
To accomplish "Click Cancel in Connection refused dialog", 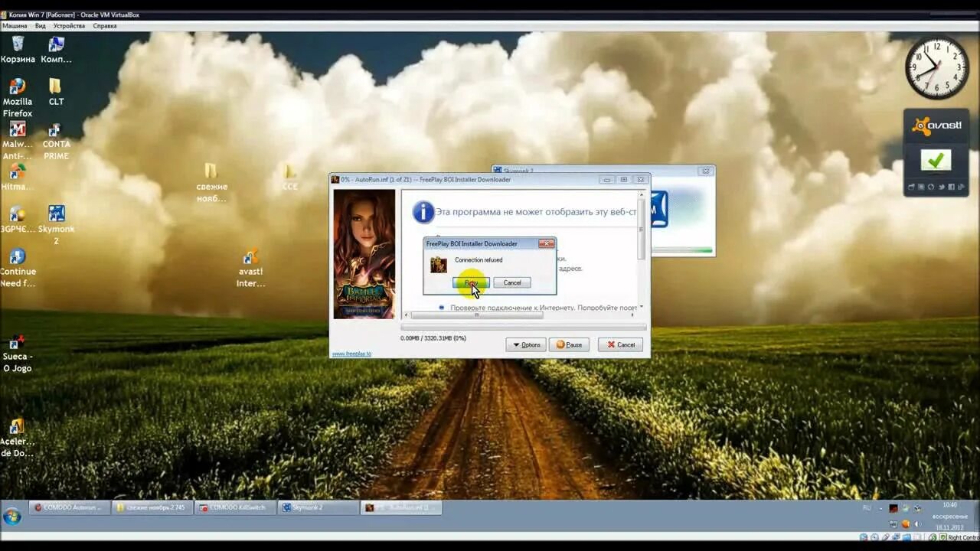I will point(512,282).
